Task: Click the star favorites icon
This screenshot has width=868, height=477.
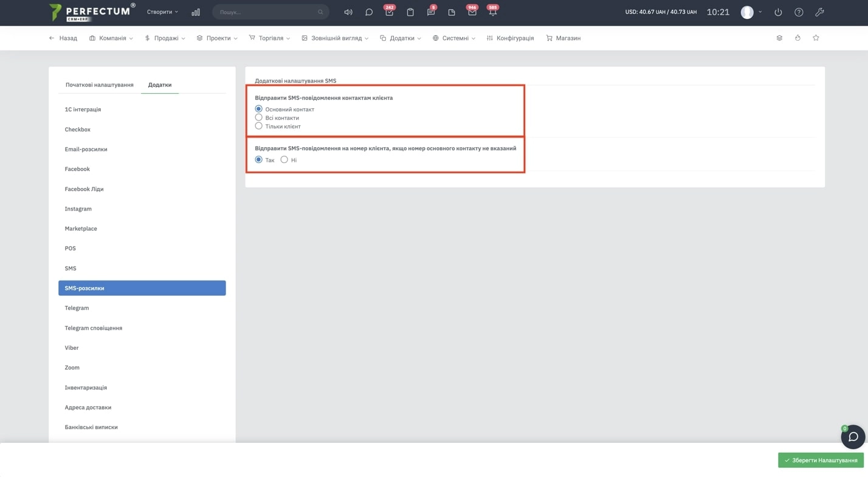Action: point(816,38)
